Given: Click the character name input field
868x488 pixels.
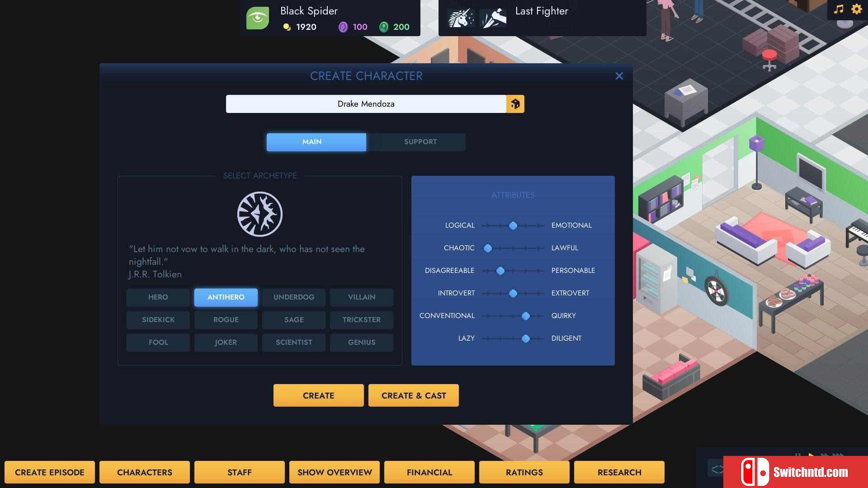Looking at the screenshot, I should pos(366,103).
